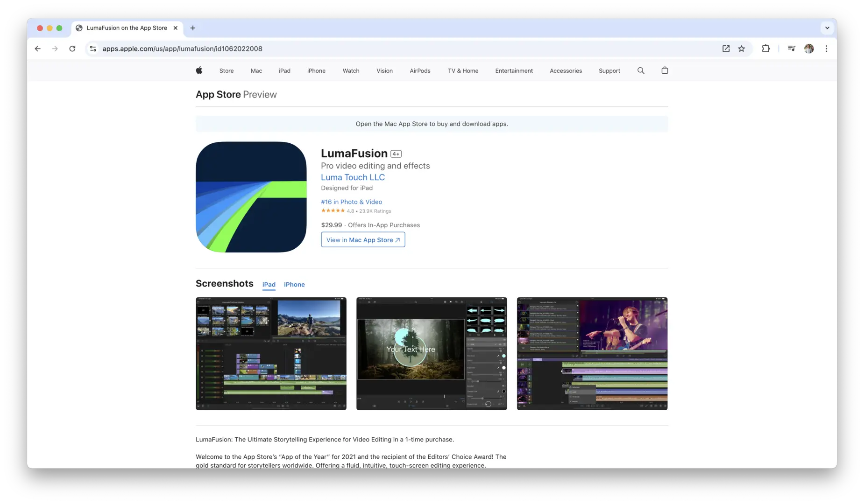
Task: Open the browser extensions menu
Action: 766,49
